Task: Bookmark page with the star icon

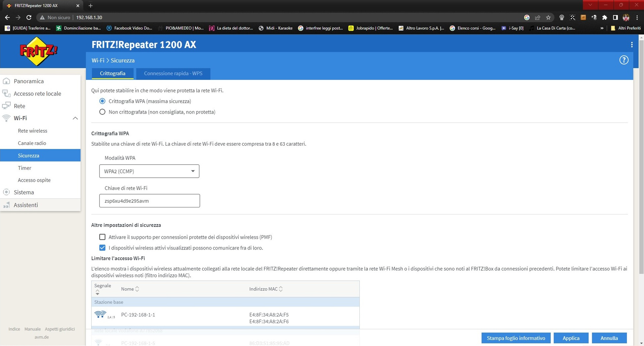Action: click(x=548, y=17)
